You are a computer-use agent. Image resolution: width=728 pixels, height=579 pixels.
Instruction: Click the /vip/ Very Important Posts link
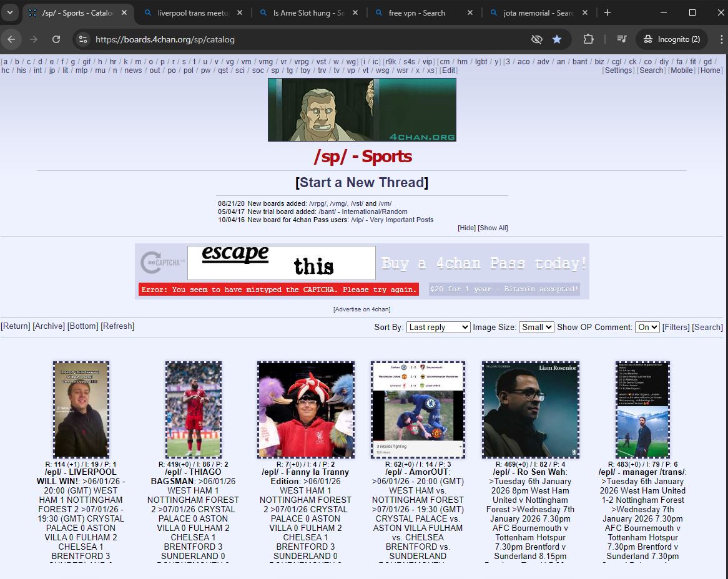(392, 220)
